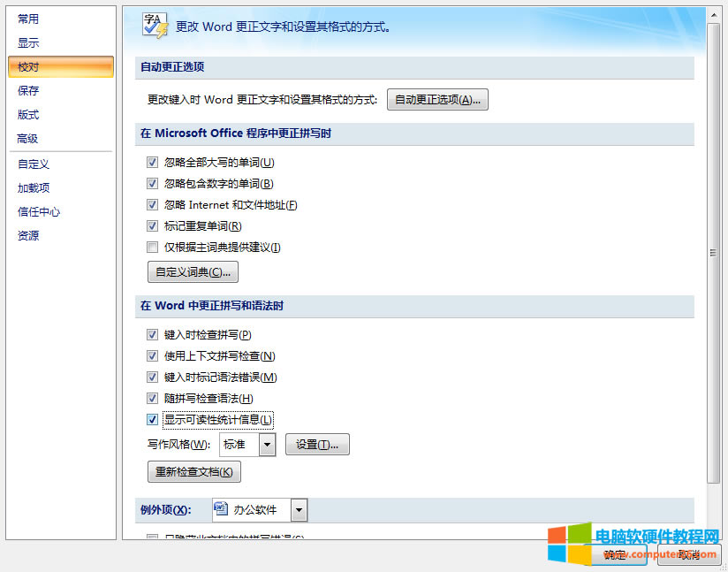The image size is (728, 572).
Task: Switch to the 保存 settings page
Action: click(x=29, y=90)
